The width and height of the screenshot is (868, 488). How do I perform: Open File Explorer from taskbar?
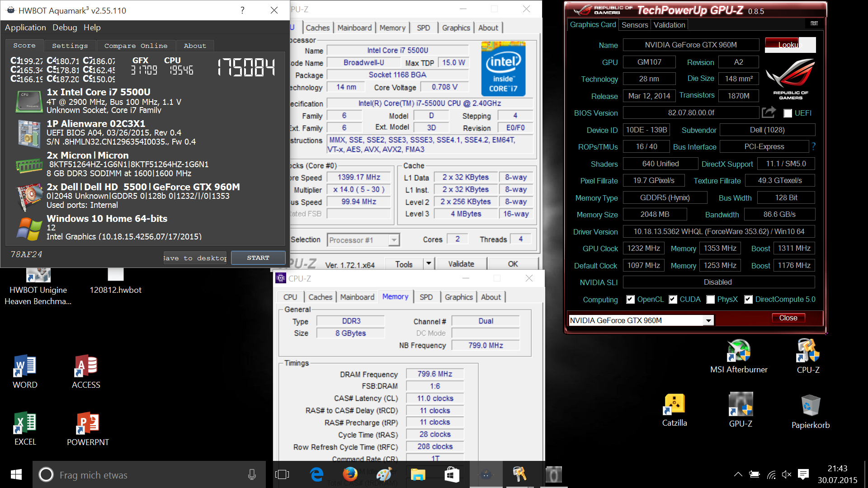point(418,474)
